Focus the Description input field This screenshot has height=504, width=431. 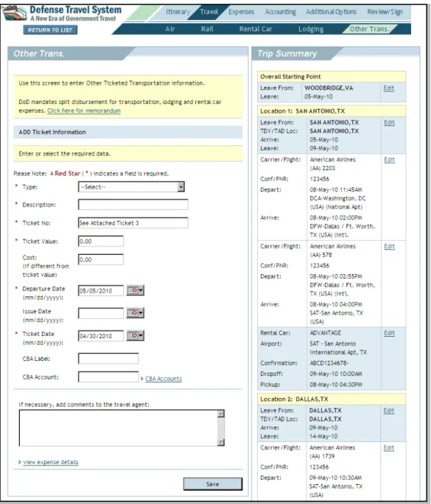pos(133,205)
